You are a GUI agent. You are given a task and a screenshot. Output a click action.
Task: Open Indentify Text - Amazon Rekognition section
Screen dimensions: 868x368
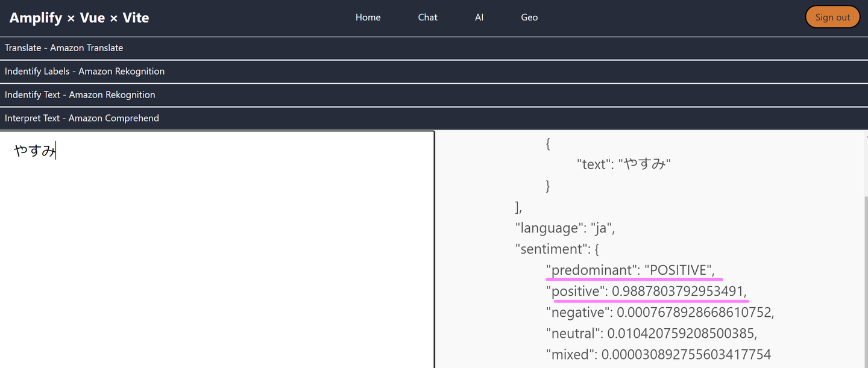click(80, 95)
